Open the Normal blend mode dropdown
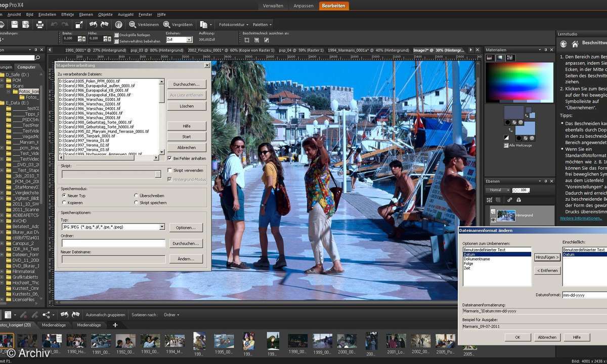Viewport: 607px width, 364px height. coord(497,190)
